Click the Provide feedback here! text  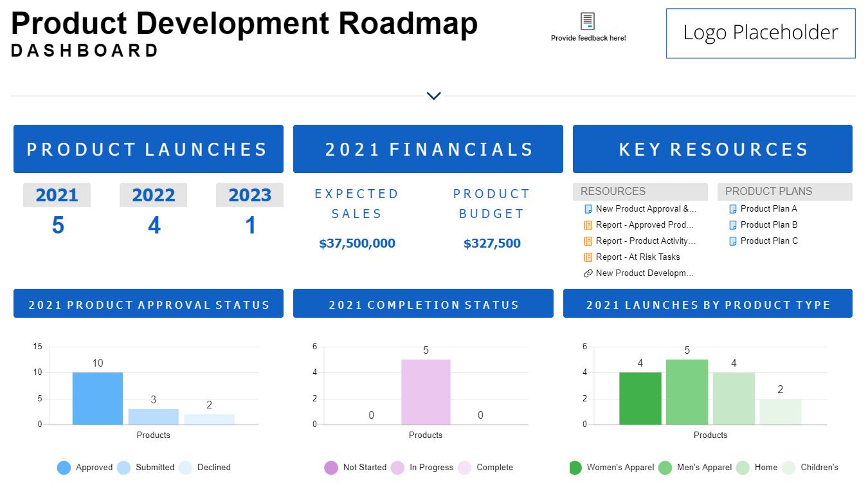click(x=588, y=39)
